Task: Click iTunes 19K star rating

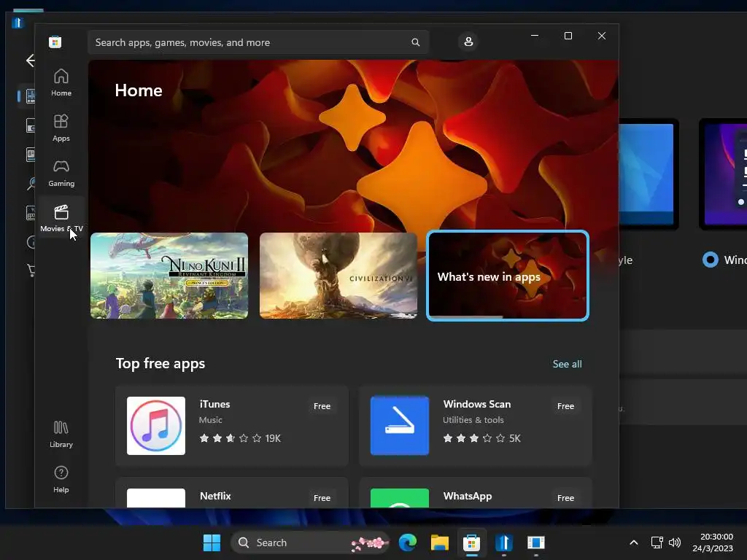Action: click(240, 438)
